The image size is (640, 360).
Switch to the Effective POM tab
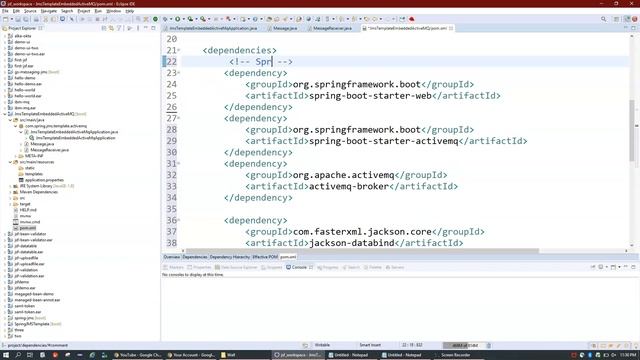tap(265, 257)
